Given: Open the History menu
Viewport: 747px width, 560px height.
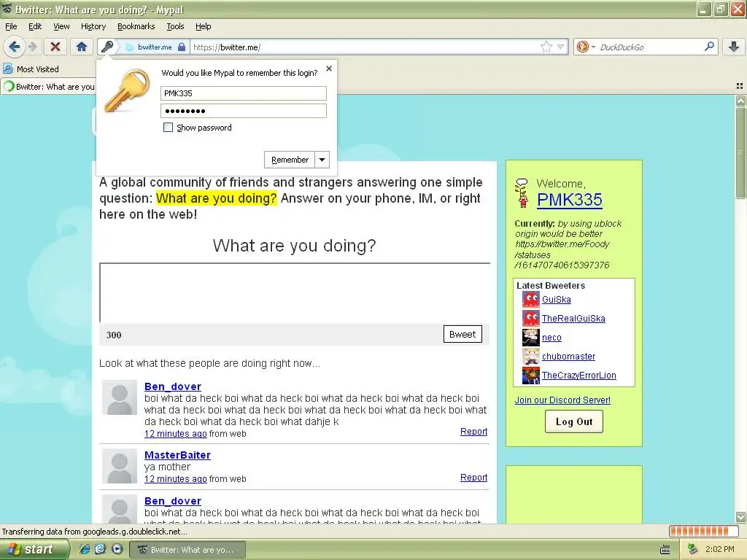Looking at the screenshot, I should point(93,26).
